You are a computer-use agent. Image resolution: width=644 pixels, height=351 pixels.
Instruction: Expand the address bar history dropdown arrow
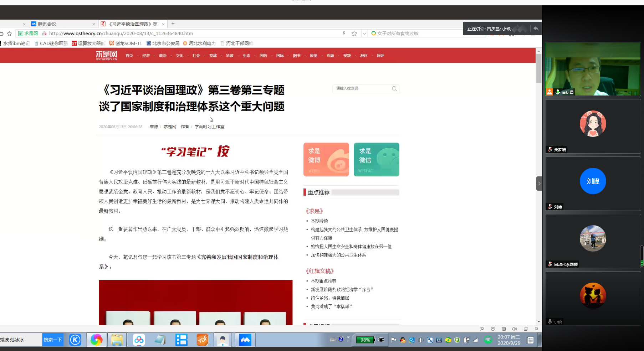(x=364, y=33)
